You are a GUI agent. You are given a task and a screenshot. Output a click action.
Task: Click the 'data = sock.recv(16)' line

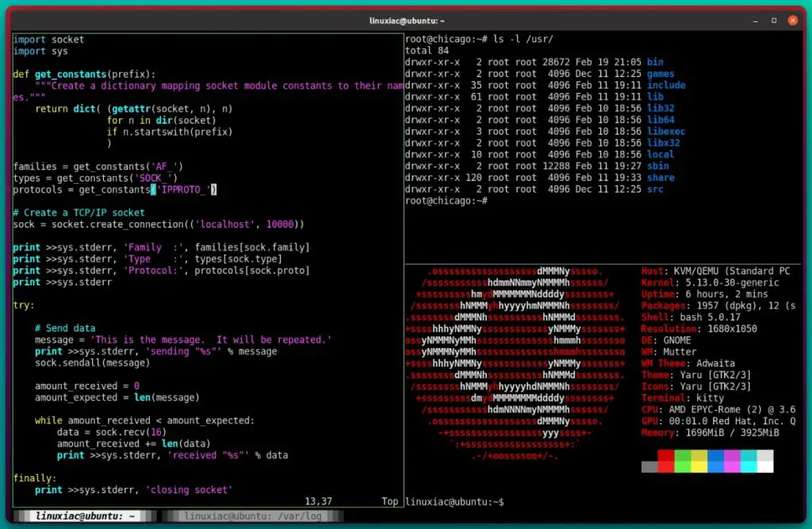click(x=112, y=432)
